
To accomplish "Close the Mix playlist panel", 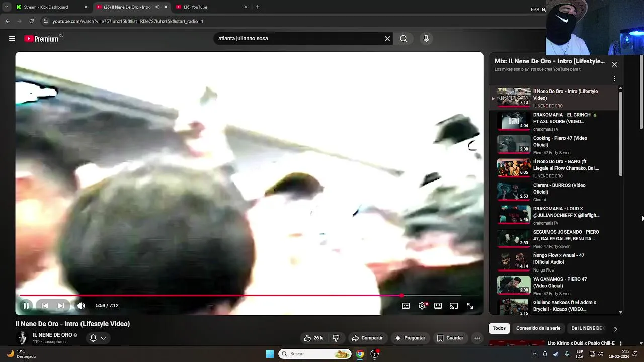I will (x=614, y=64).
